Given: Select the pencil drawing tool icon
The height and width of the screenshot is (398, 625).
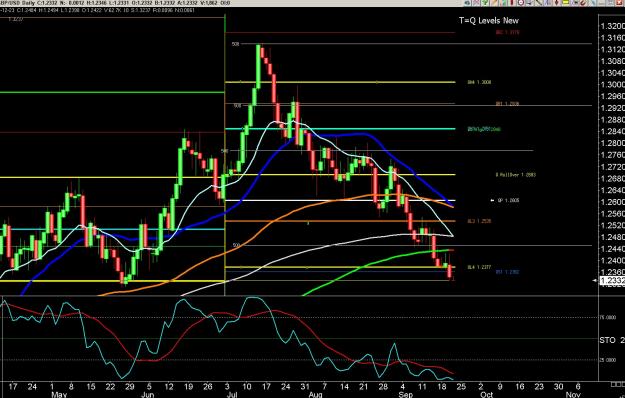Looking at the screenshot, I should pos(494,2).
